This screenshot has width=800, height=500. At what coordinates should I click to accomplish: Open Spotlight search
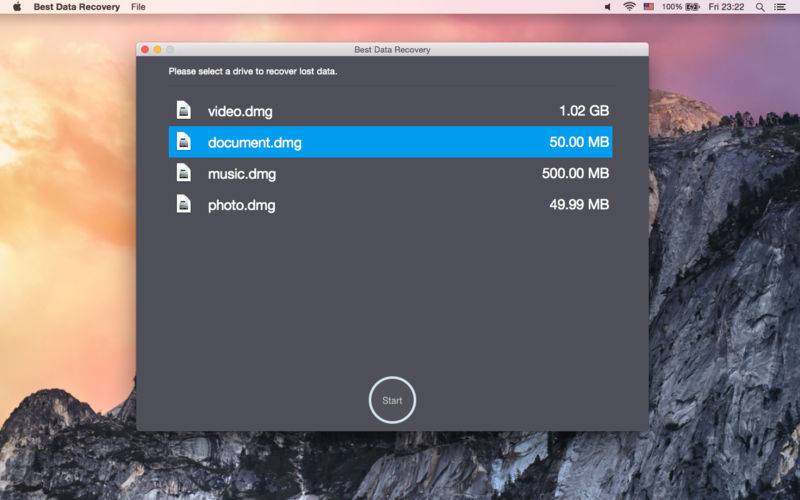coord(760,7)
